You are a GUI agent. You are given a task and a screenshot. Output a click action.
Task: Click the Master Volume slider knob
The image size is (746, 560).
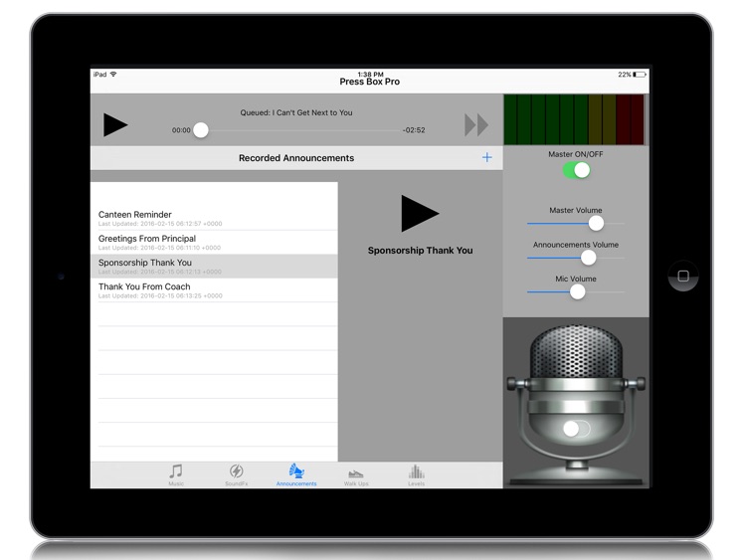596,223
